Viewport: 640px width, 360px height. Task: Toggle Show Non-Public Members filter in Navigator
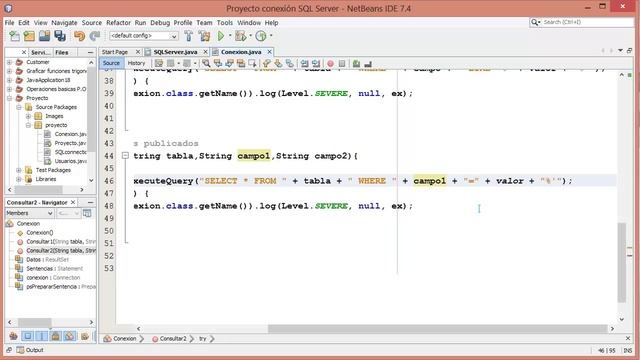[56, 336]
